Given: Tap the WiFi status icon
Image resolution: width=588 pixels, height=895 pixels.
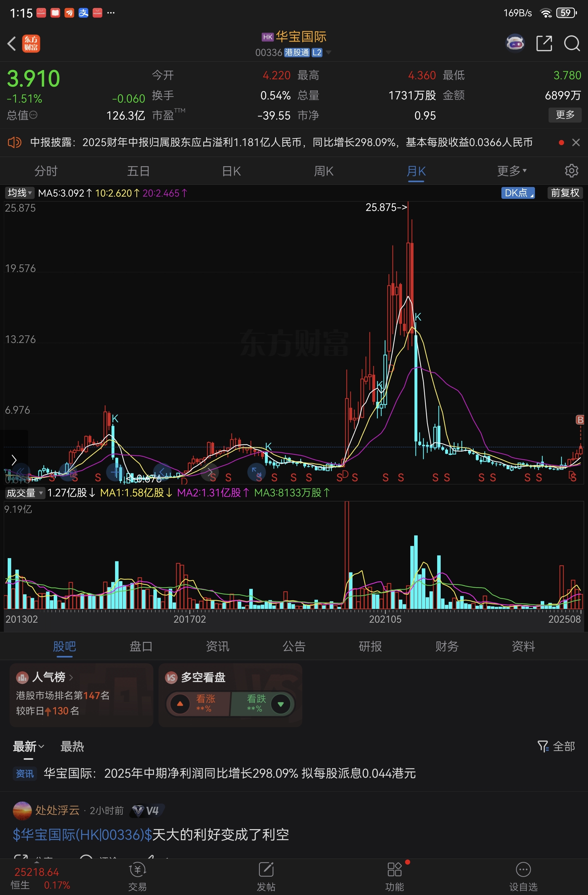Looking at the screenshot, I should click(545, 13).
